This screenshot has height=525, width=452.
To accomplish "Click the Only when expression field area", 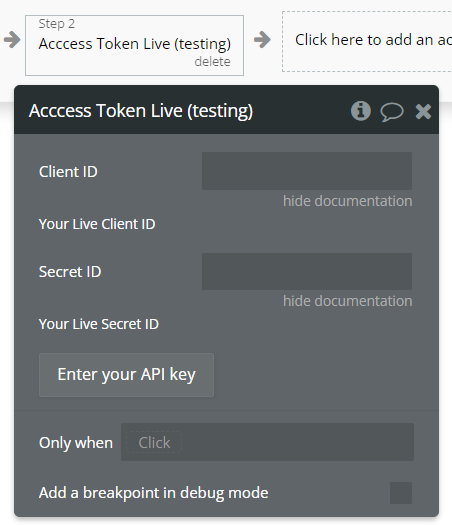I will tap(267, 442).
